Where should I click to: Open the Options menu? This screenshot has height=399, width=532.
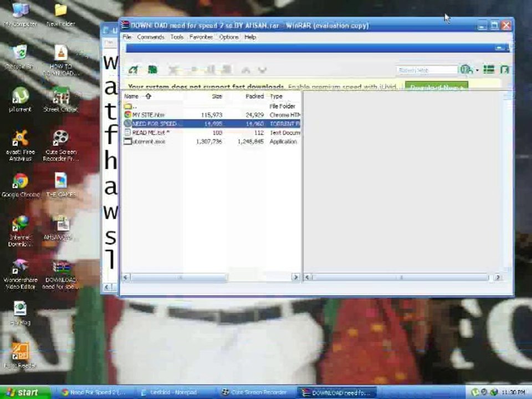click(229, 37)
